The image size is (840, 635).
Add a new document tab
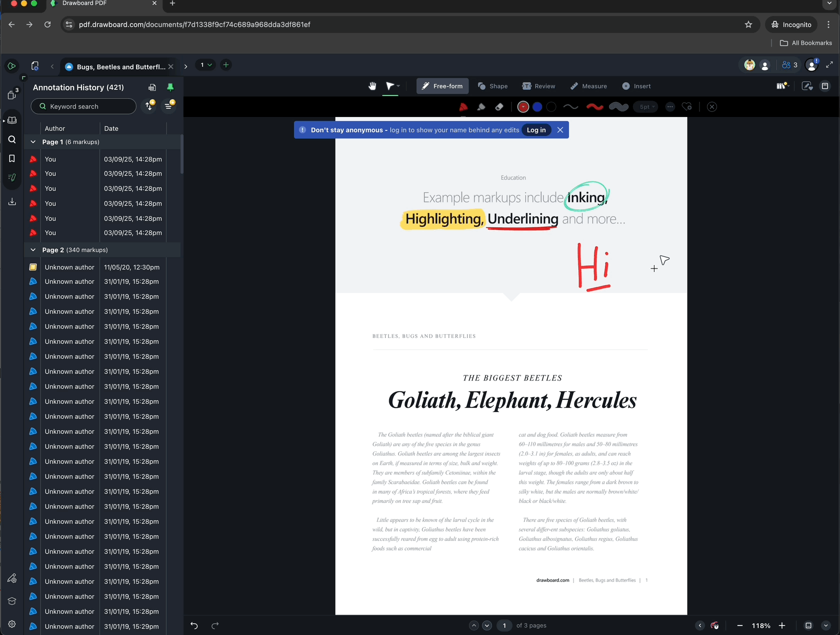click(x=226, y=65)
